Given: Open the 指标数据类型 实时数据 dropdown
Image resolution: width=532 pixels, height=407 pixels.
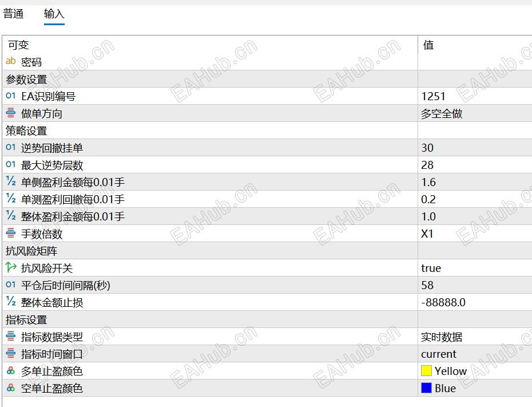Looking at the screenshot, I should pos(440,337).
